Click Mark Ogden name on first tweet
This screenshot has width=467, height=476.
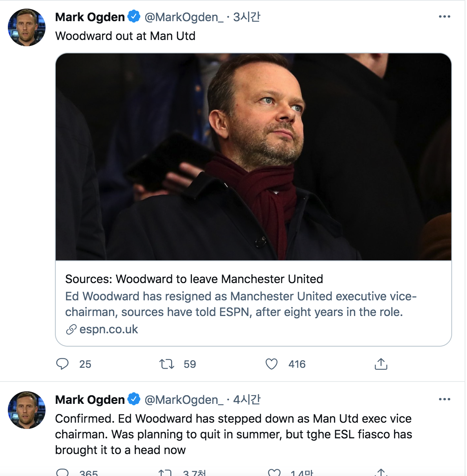click(90, 17)
